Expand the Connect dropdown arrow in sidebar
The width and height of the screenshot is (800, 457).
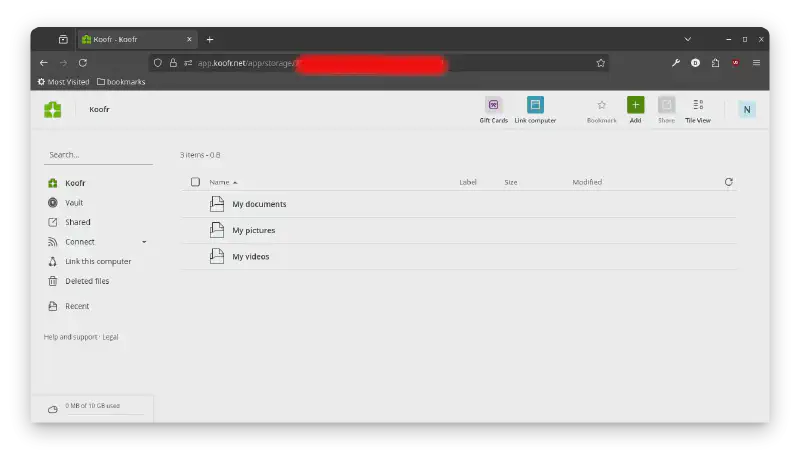click(144, 242)
